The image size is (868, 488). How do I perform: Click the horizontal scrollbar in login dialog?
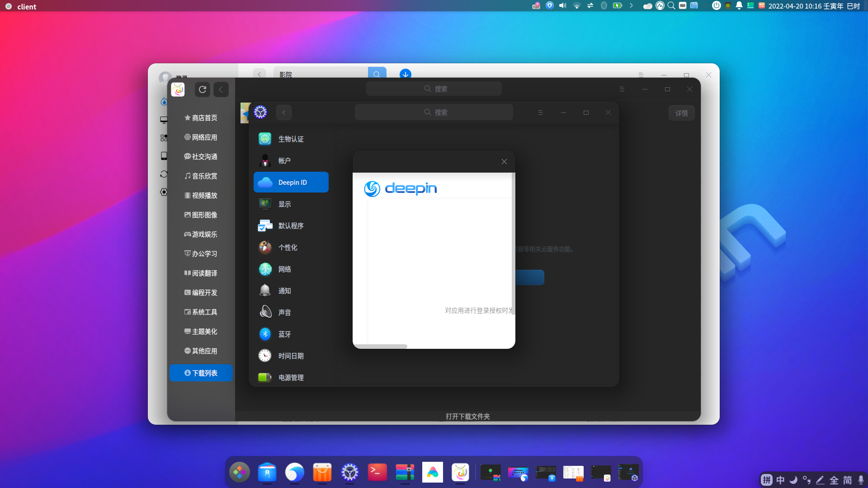click(x=380, y=347)
